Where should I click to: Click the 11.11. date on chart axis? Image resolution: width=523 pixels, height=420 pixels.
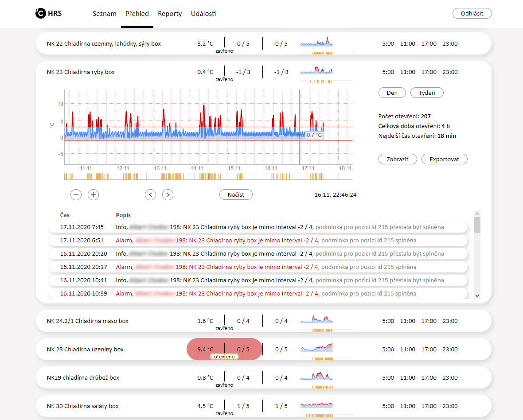pos(86,168)
